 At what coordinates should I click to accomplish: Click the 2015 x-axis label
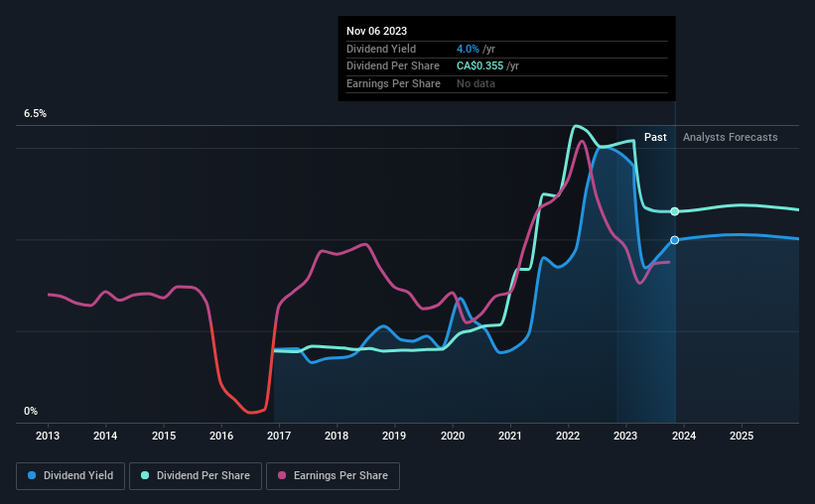(164, 436)
